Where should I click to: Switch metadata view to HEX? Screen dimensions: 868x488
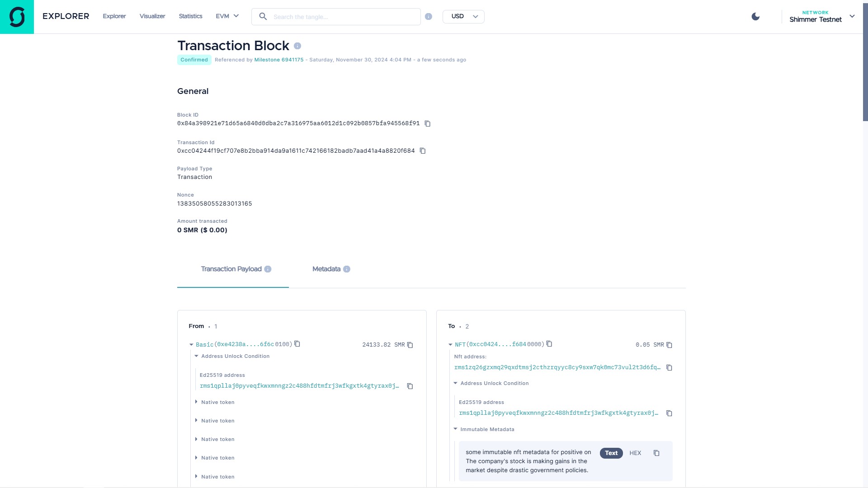(x=635, y=453)
